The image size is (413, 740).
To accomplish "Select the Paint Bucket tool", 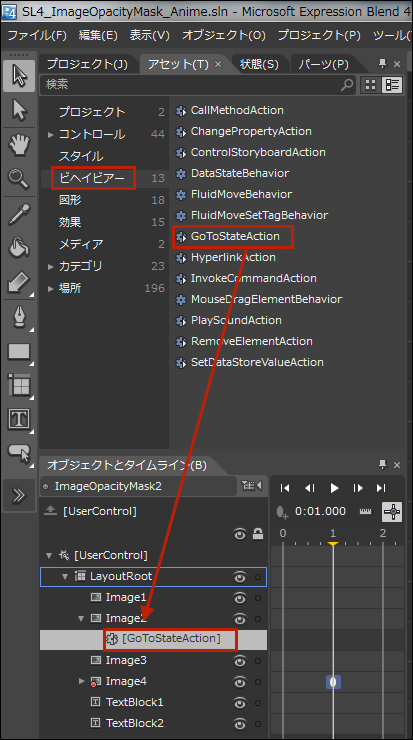I will pos(19,248).
